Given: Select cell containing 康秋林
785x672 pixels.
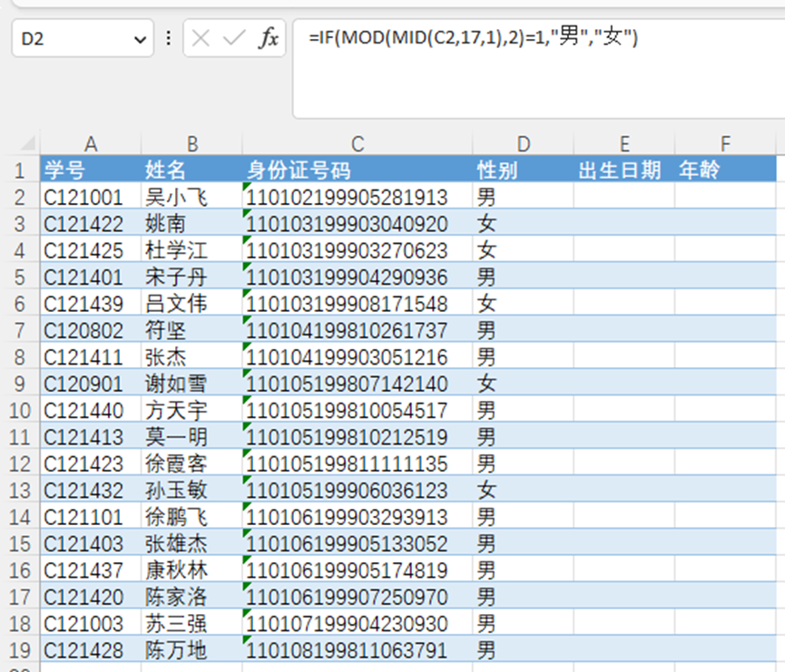Looking at the screenshot, I should pyautogui.click(x=191, y=570).
